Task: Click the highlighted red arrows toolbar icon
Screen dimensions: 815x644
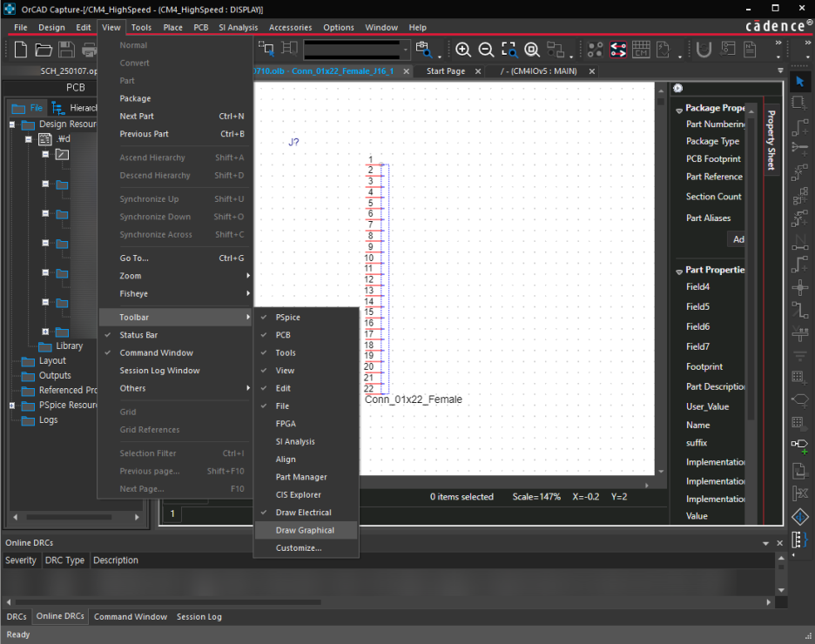Action: (618, 50)
